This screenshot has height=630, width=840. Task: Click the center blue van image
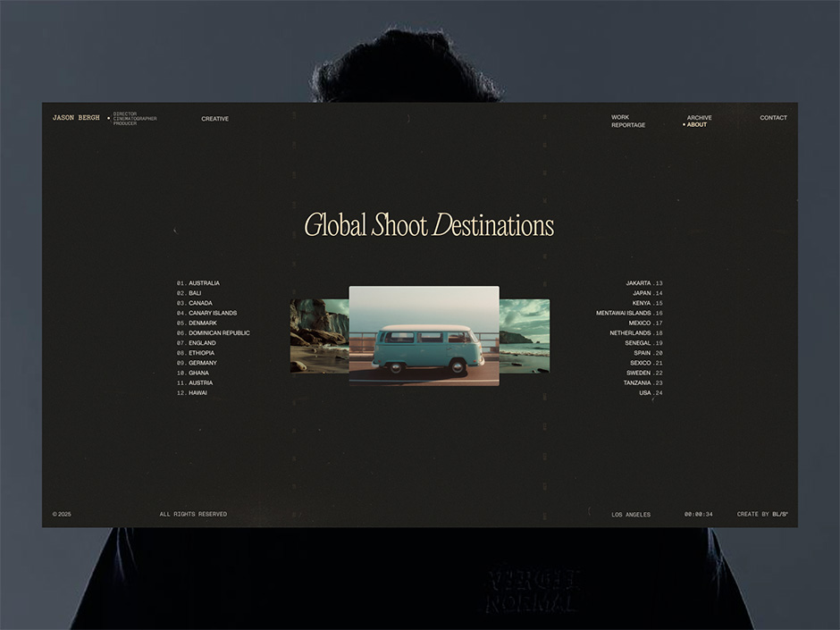click(x=424, y=336)
